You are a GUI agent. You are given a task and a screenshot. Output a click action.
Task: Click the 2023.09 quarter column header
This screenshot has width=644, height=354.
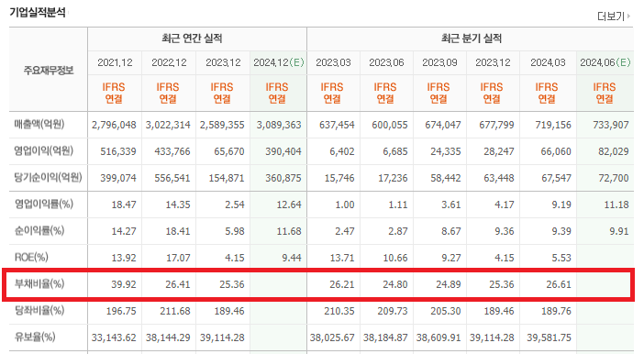pyautogui.click(x=439, y=62)
